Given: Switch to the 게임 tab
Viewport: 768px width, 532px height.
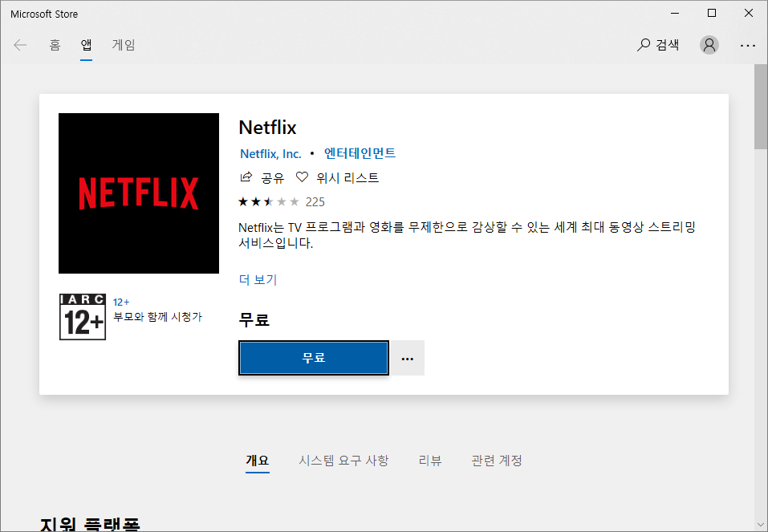Looking at the screenshot, I should 124,45.
